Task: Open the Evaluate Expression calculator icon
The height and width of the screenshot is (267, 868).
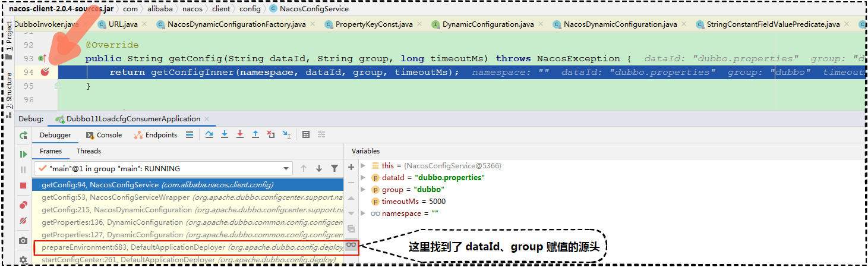Action: click(306, 135)
